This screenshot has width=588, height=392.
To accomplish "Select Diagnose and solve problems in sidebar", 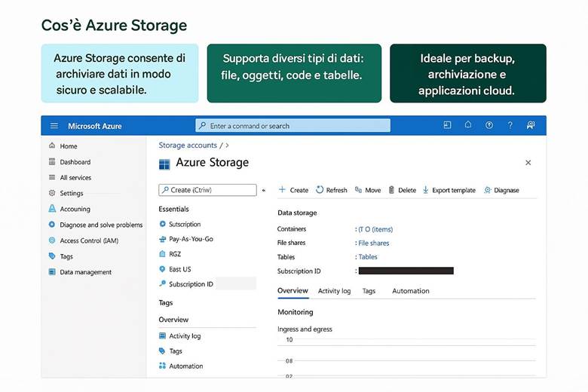I will [100, 225].
